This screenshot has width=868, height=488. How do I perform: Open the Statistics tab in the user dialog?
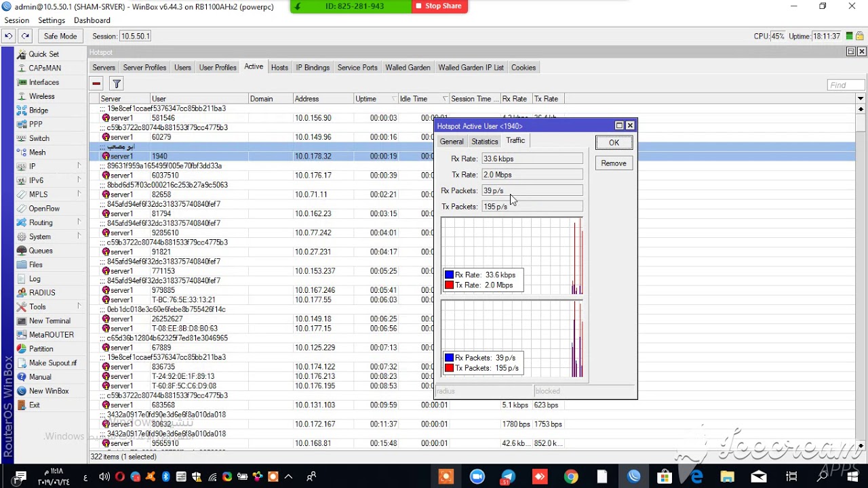485,142
